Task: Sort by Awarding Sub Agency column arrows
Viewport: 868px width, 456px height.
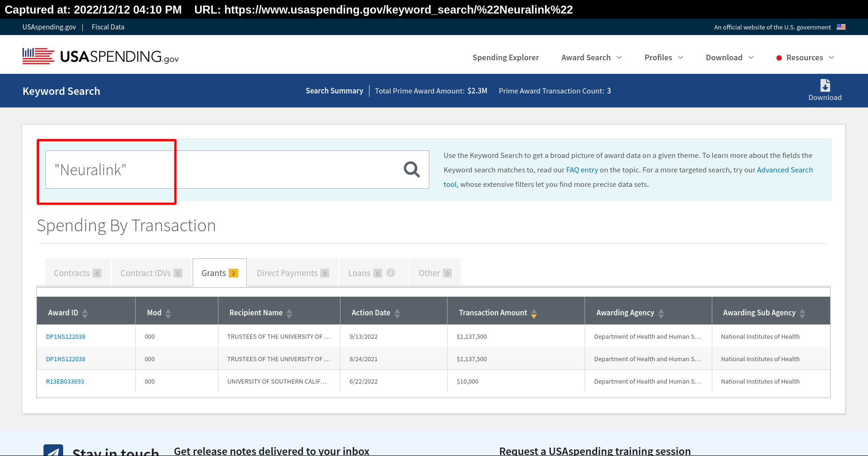Action: pos(803,313)
